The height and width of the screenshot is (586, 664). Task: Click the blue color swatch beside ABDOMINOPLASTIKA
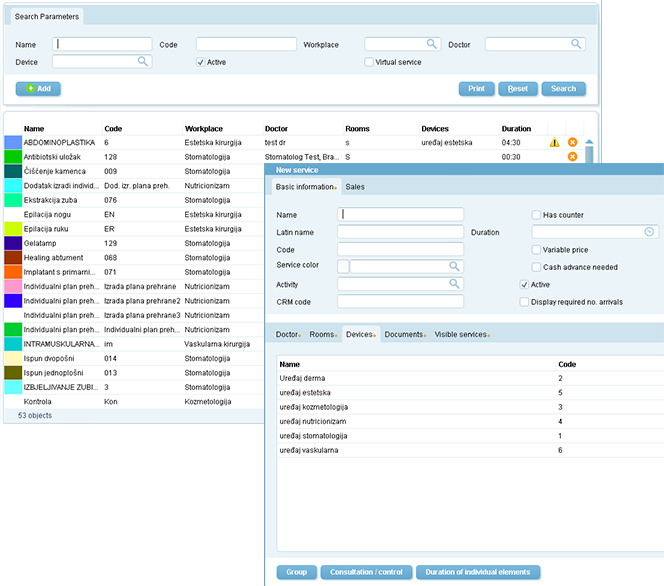coord(12,143)
